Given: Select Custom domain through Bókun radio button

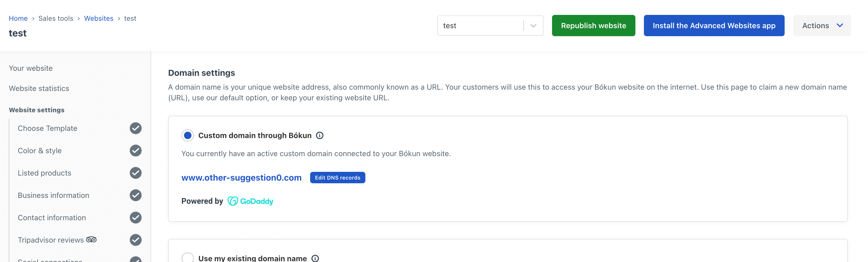Looking at the screenshot, I should [188, 135].
